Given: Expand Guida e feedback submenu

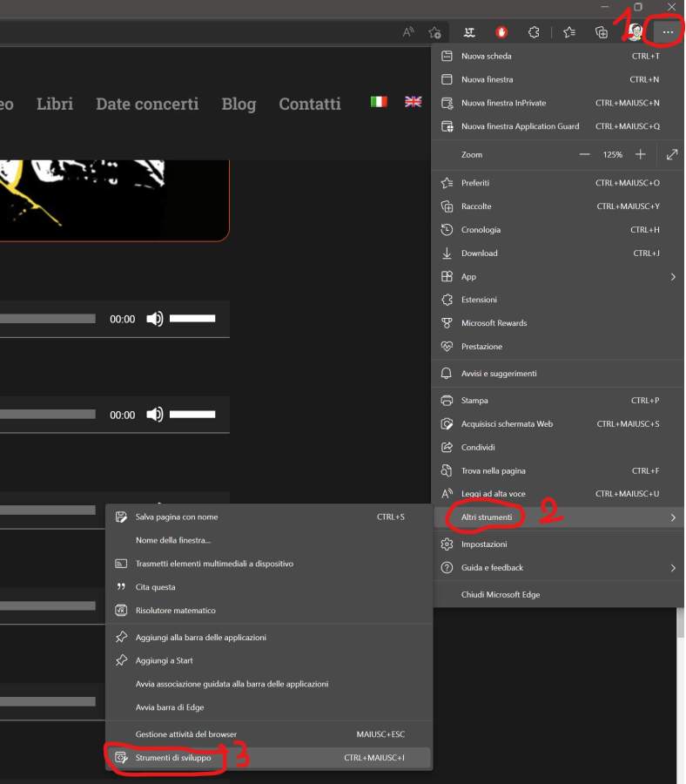Looking at the screenshot, I should coord(672,568).
